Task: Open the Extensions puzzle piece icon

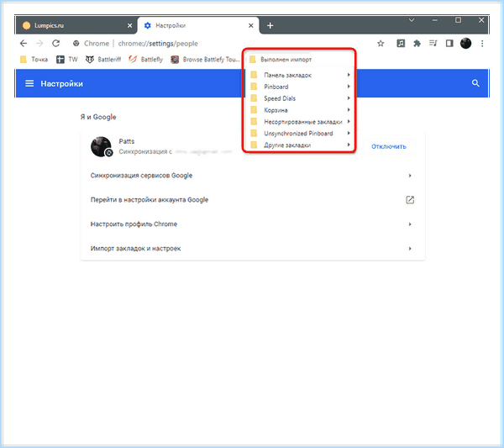Action: pos(417,43)
